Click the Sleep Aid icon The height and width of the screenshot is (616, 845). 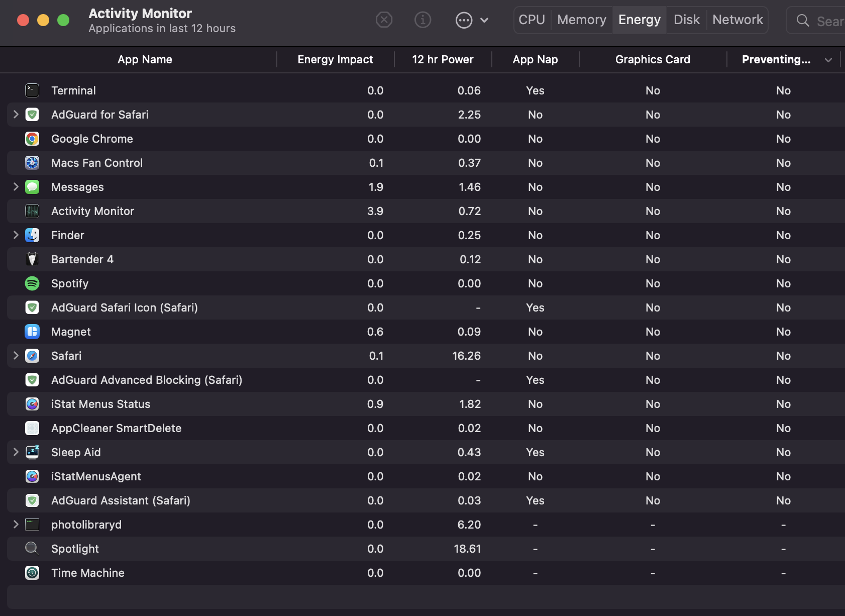(32, 452)
